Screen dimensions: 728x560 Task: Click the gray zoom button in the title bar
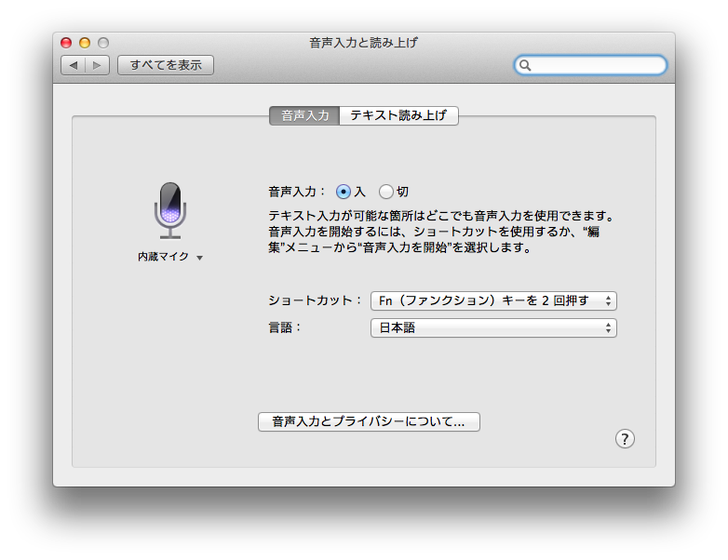coord(103,43)
